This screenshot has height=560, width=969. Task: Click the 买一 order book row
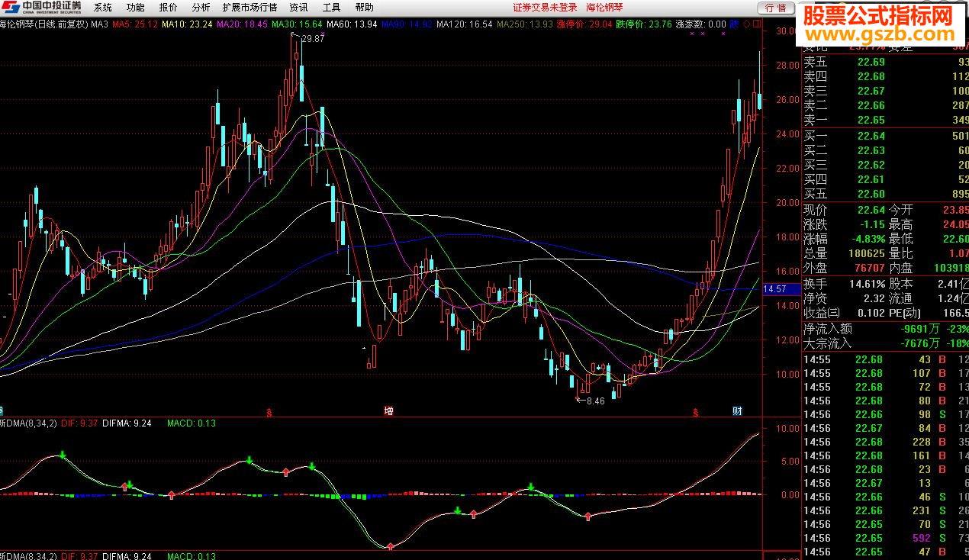pos(885,136)
